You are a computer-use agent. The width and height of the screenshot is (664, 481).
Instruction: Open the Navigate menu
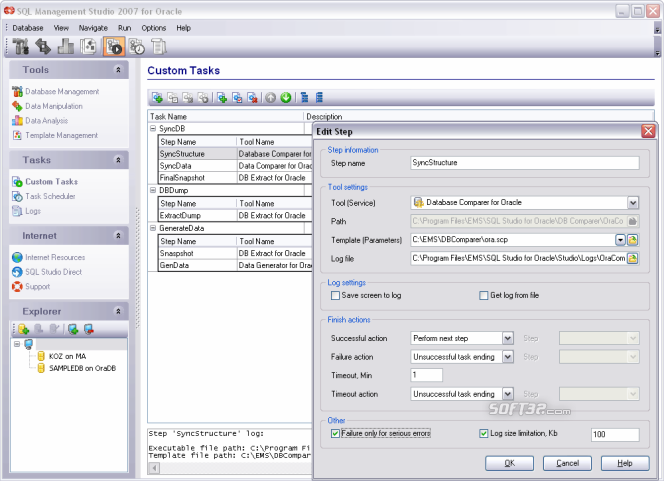(93, 28)
